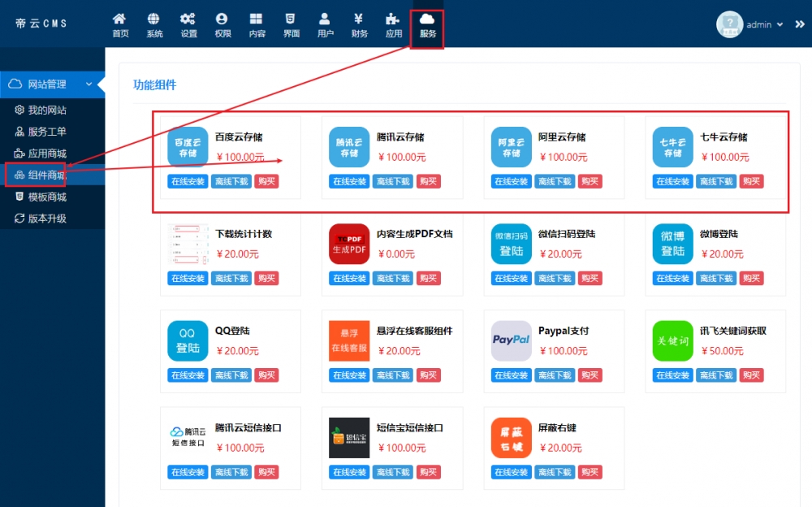
Task: Open the 设置 gears icon menu
Action: pyautogui.click(x=188, y=25)
